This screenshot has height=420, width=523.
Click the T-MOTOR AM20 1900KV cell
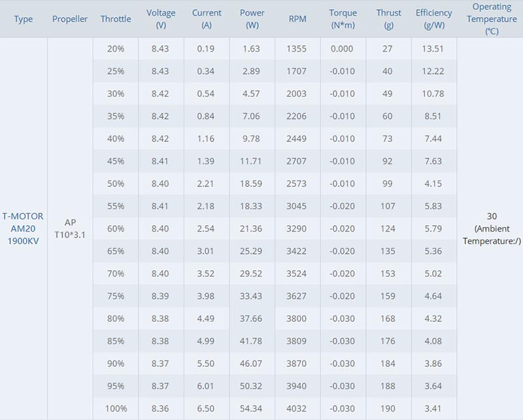pyautogui.click(x=23, y=229)
